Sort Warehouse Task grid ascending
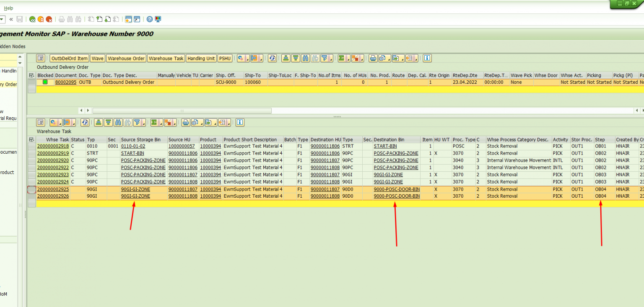 (x=99, y=122)
